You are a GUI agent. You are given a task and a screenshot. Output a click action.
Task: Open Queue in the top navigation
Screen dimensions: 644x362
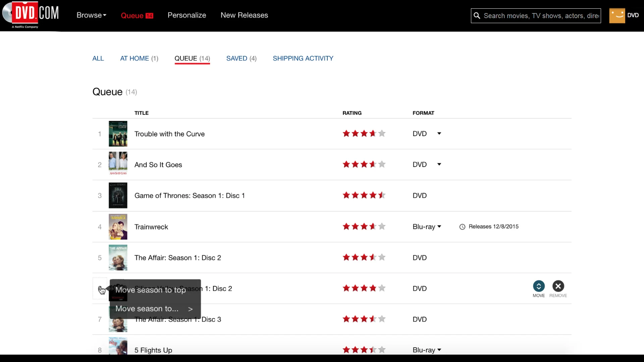[132, 15]
